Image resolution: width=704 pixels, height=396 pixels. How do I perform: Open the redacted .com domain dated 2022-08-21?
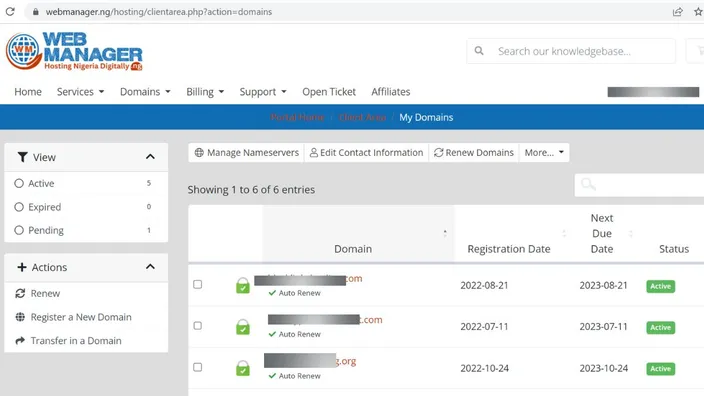[x=308, y=279]
